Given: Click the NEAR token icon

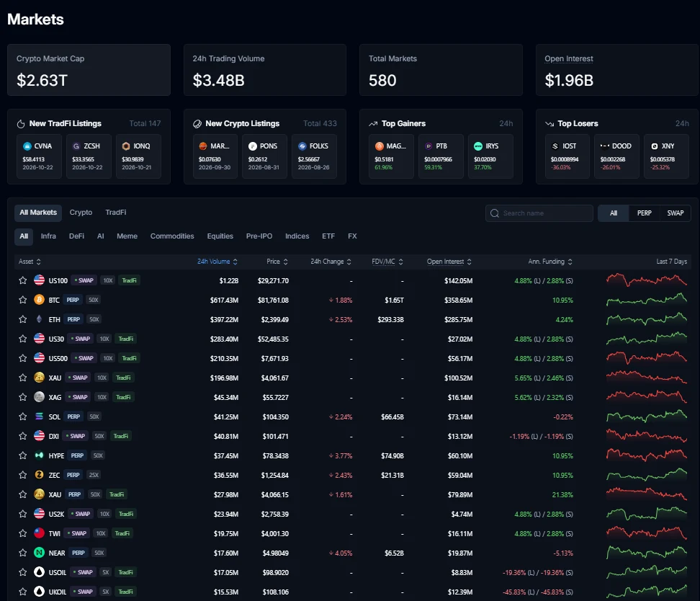Looking at the screenshot, I should [40, 553].
